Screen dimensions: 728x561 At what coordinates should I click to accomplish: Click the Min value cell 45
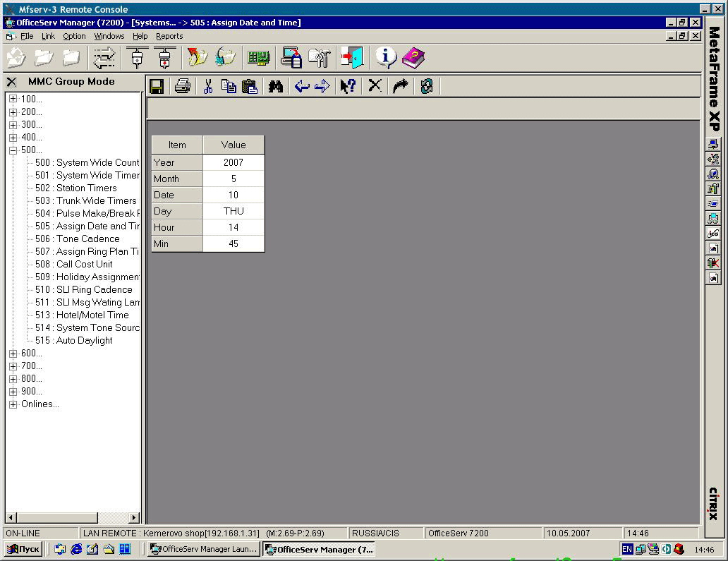pos(233,244)
